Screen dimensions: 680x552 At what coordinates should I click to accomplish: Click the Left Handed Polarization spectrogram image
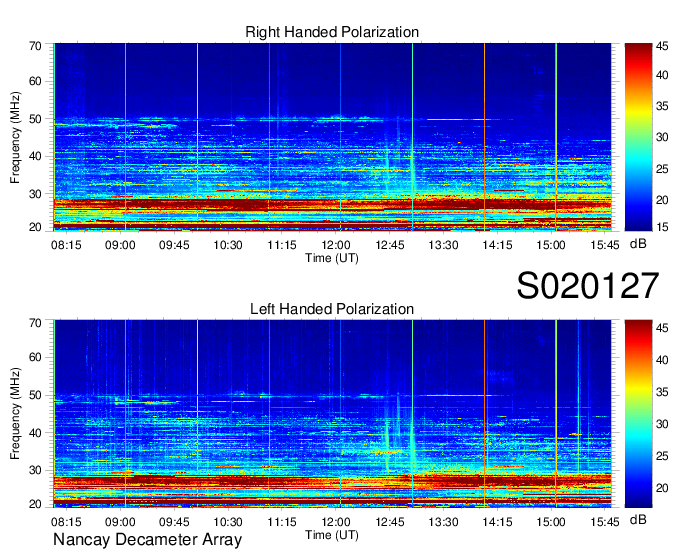tap(332, 414)
